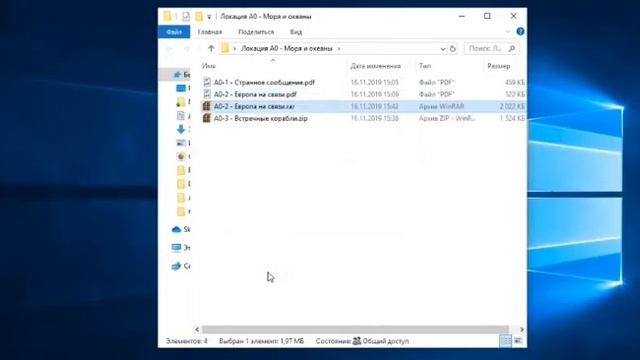Viewport: 640px width, 360px height.
Task: Open Desktop via the blue sidebar icon
Action: coord(181,88)
